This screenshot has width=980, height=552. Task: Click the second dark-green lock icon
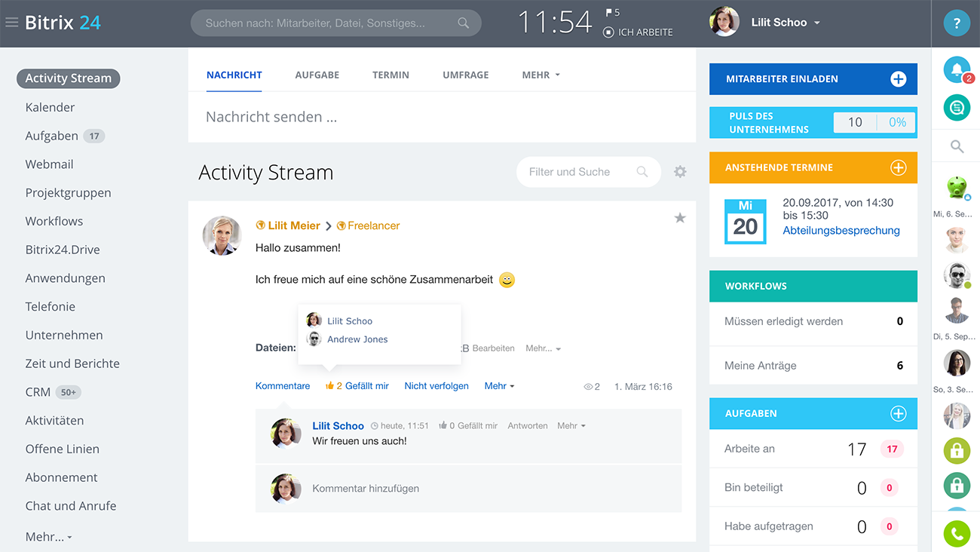[x=957, y=485]
